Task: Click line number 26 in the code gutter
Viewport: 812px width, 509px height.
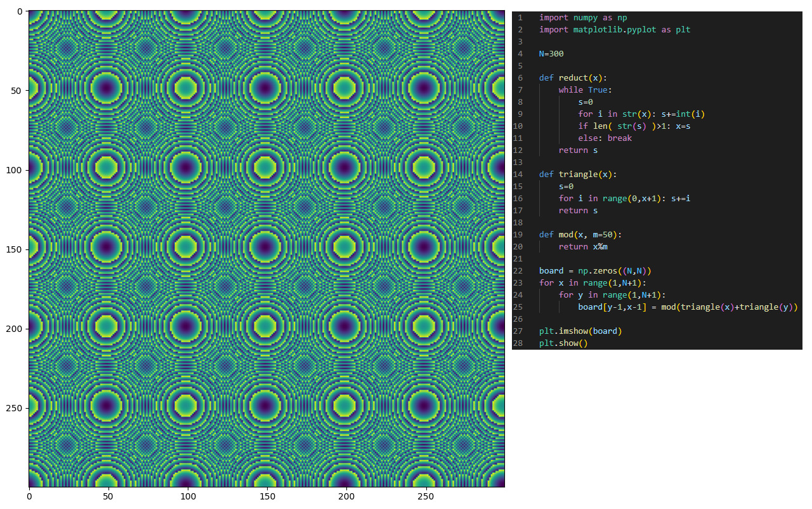Action: click(518, 319)
